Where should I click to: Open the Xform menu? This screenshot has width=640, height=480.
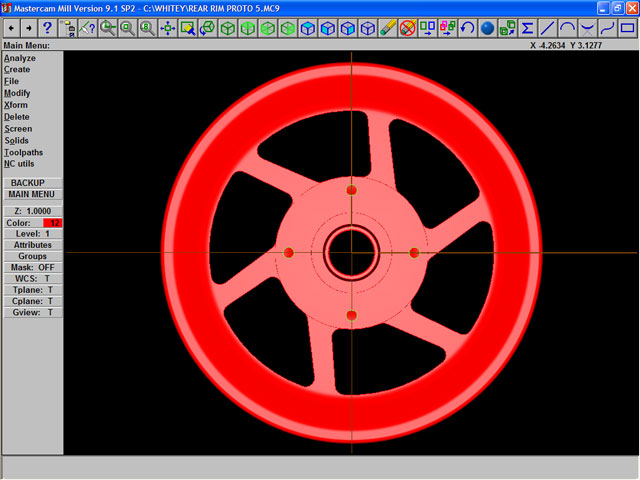[16, 105]
